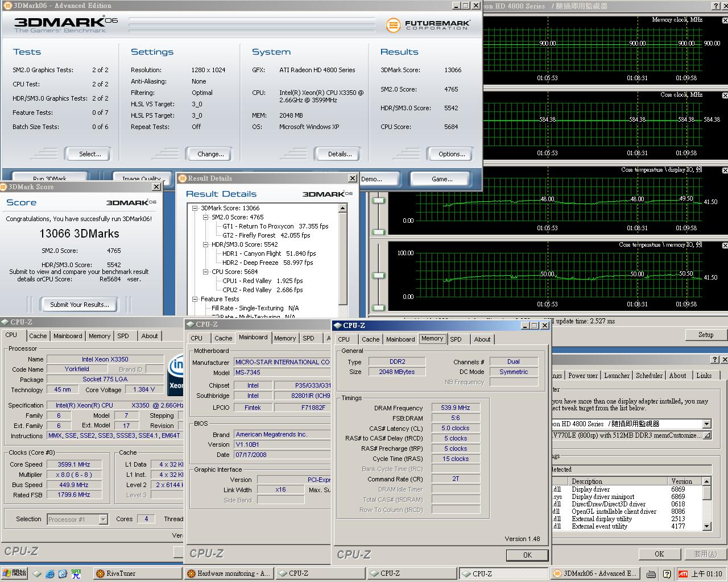Click the third quick launch icon
The width and height of the screenshot is (728, 582).
(63, 573)
